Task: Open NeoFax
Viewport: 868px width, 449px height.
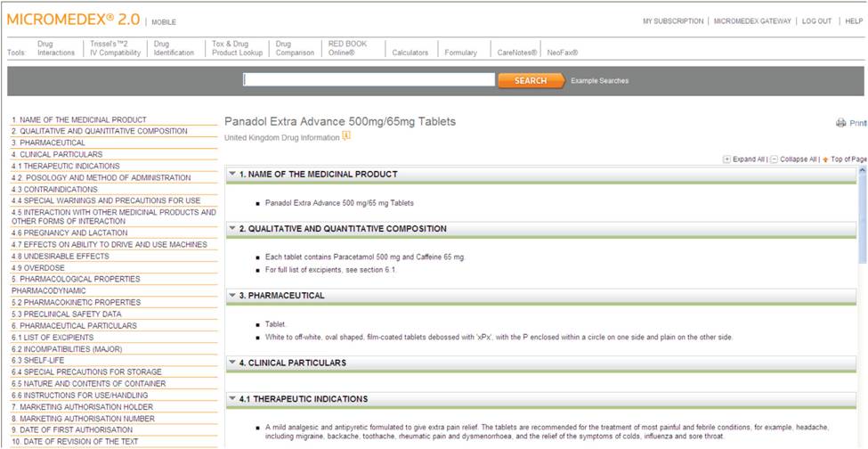Action: [x=563, y=53]
